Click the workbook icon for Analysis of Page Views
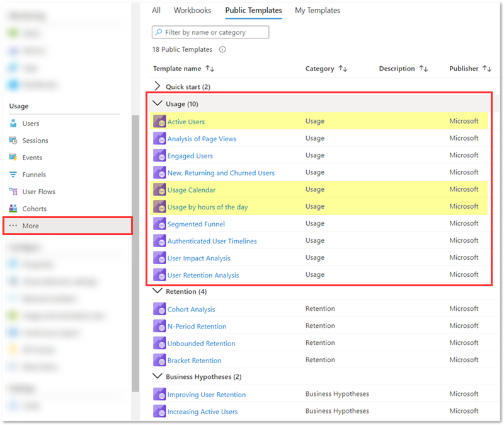Image resolution: width=504 pixels, height=425 pixels. click(159, 138)
